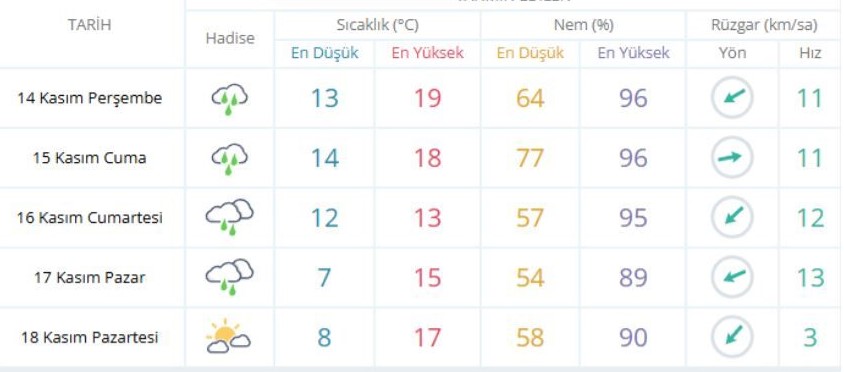Click the red En Yüksek temperature subheader
844x372 pixels.
tap(427, 53)
